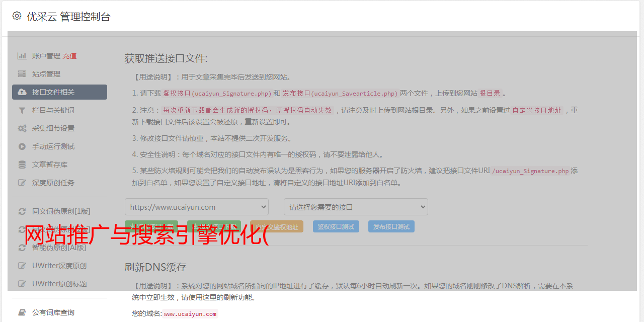Open 智能伪原创[AI版] in the sidebar

point(59,248)
